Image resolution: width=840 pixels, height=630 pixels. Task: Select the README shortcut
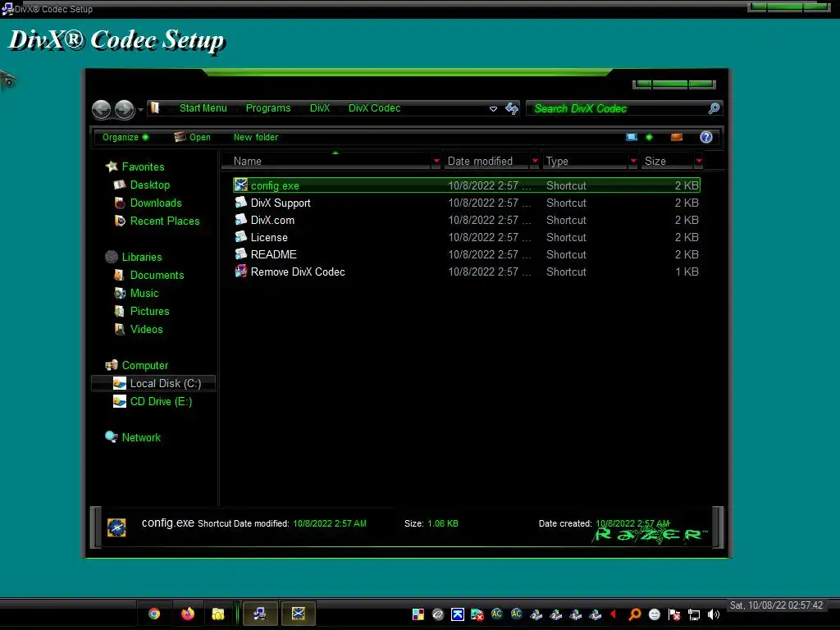467,254
